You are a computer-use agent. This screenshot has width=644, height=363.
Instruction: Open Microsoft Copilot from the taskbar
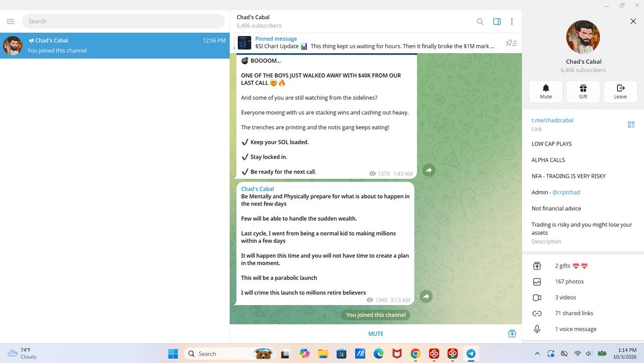[304, 353]
